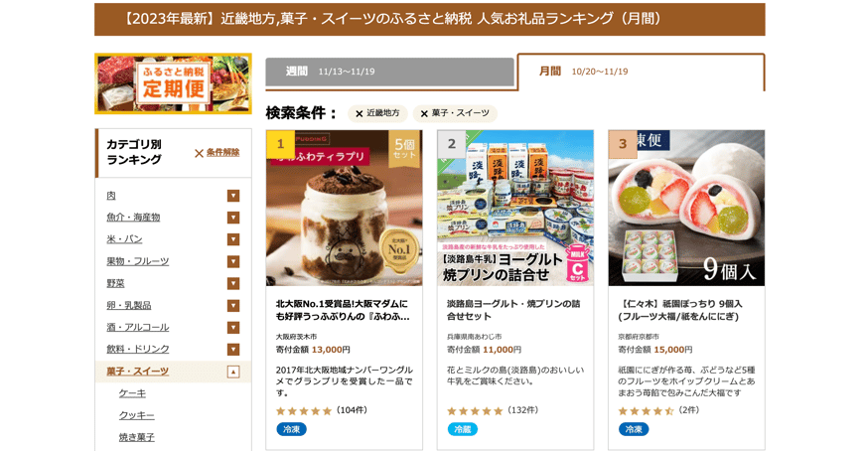Expand the 魚介・海産物 category arrow
Screen dimensions: 868x451
[233, 218]
